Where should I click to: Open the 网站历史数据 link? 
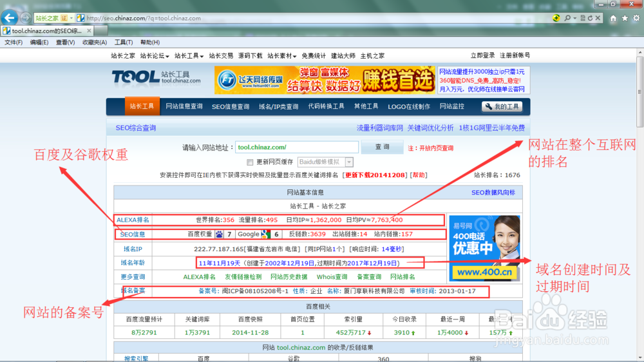point(289,277)
